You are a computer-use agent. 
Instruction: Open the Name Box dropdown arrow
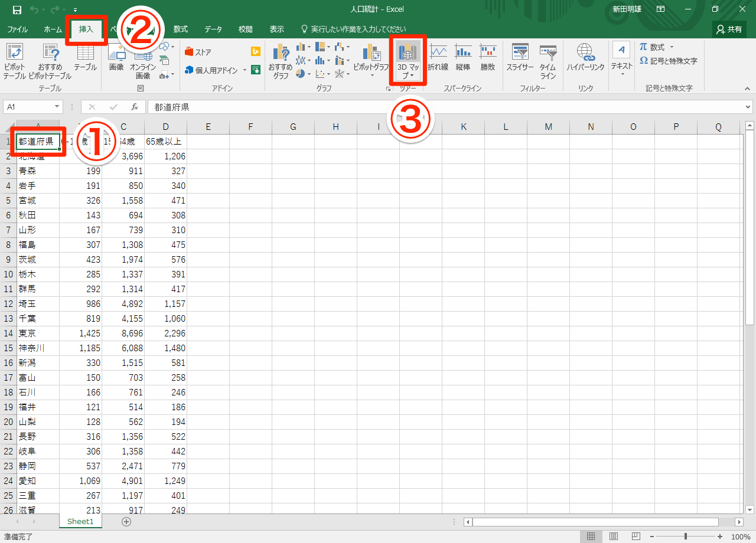pos(57,107)
